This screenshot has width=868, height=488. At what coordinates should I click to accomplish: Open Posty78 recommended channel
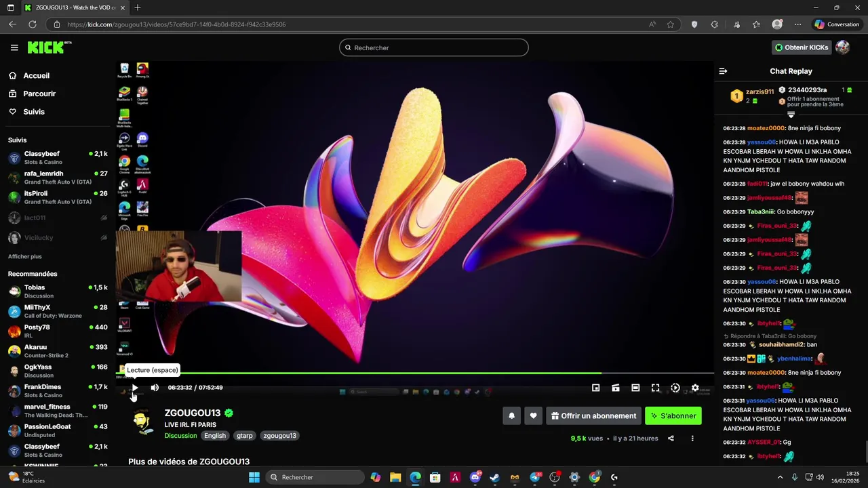58,331
